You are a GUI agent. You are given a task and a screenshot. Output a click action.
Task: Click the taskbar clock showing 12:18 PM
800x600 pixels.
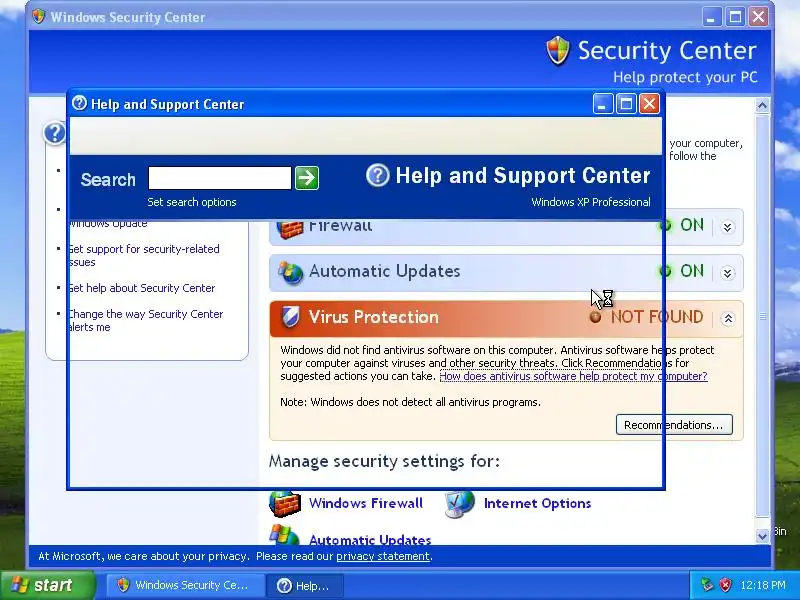click(x=763, y=585)
